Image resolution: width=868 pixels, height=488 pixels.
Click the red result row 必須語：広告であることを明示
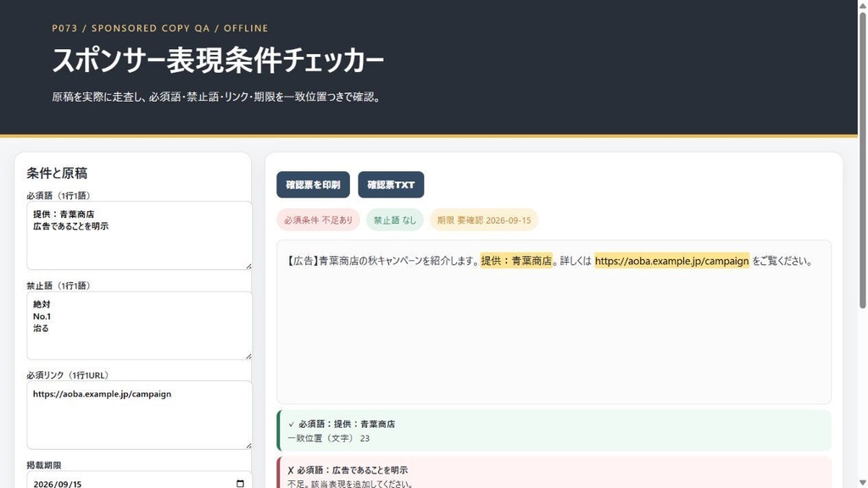coord(554,473)
